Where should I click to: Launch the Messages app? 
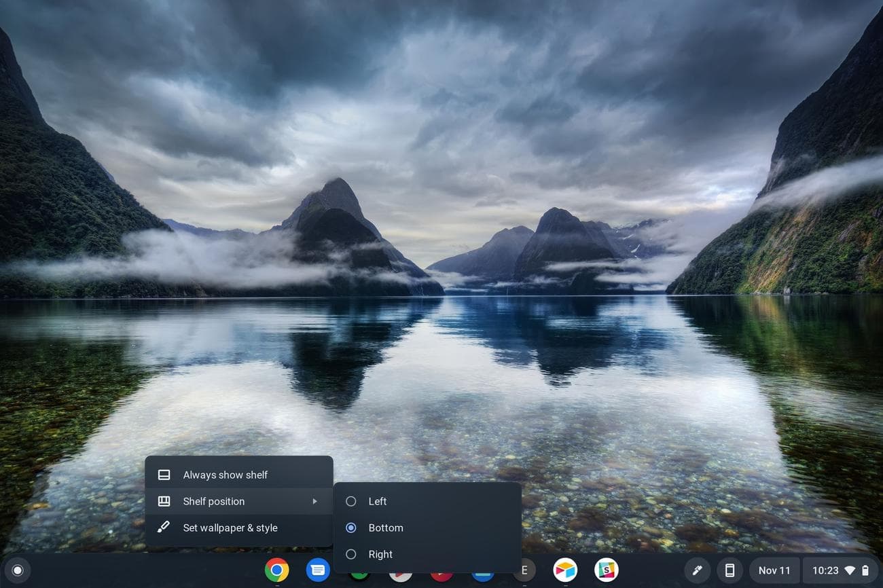318,570
